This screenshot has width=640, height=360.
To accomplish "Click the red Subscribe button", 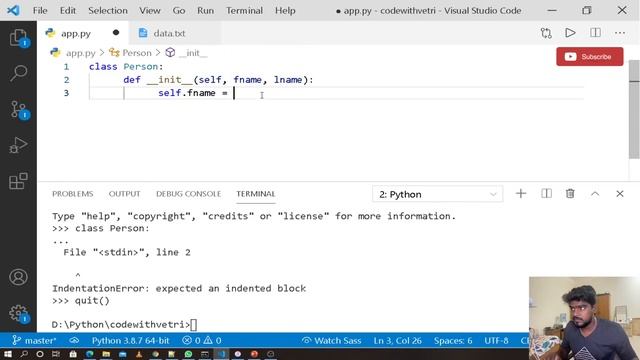I will 589,57.
